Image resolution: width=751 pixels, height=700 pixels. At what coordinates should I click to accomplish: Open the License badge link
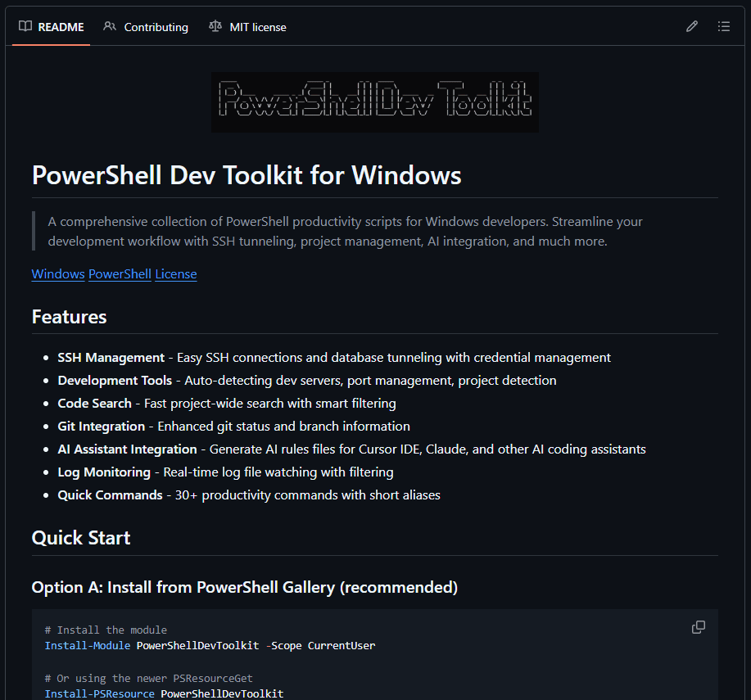175,273
